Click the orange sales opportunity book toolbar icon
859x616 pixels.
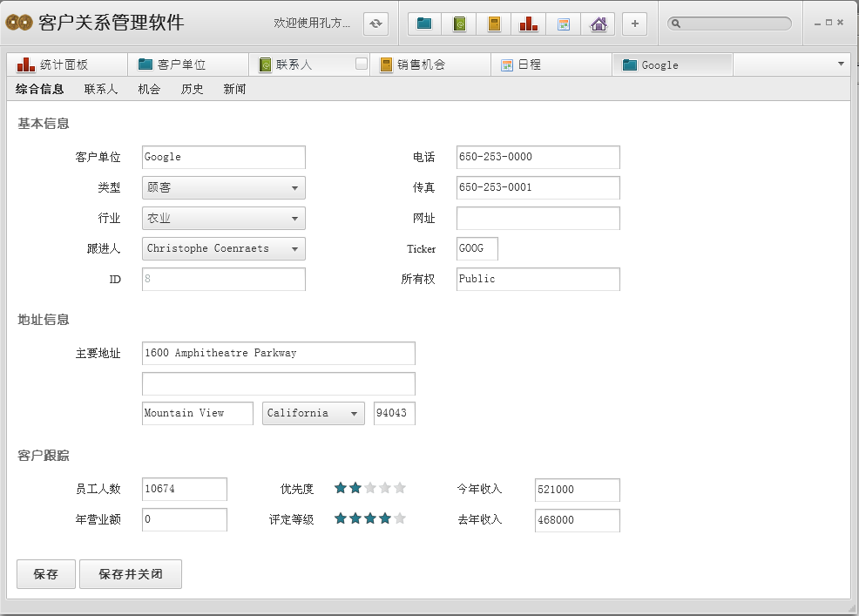coord(494,24)
